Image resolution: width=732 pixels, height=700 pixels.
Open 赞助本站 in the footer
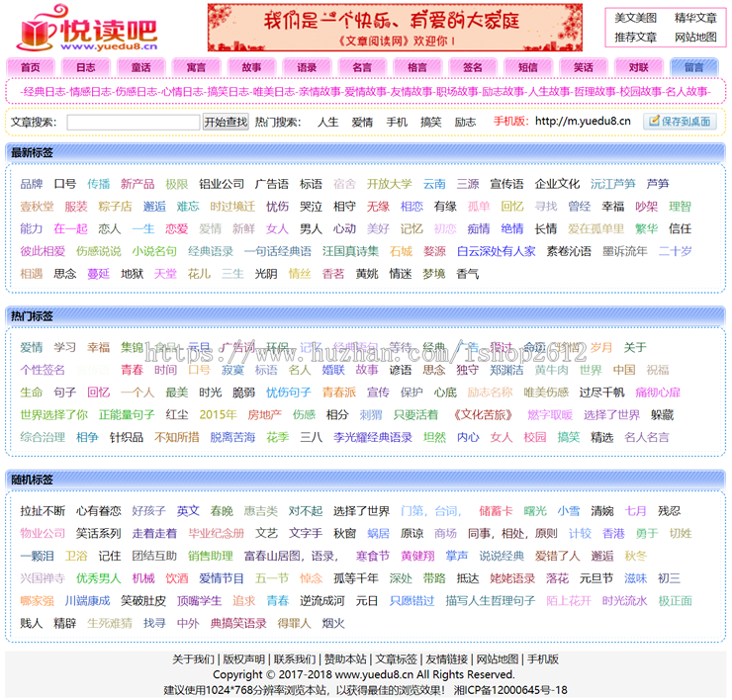pyautogui.click(x=345, y=659)
